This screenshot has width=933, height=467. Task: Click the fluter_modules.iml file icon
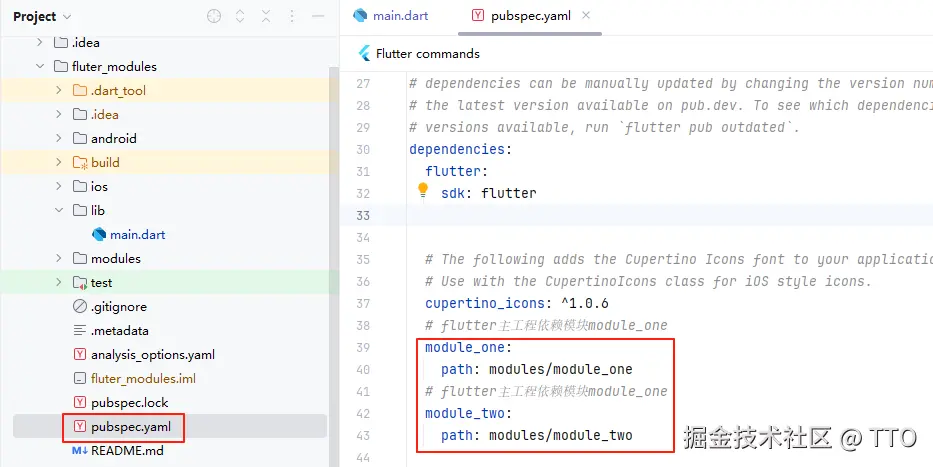tap(79, 378)
